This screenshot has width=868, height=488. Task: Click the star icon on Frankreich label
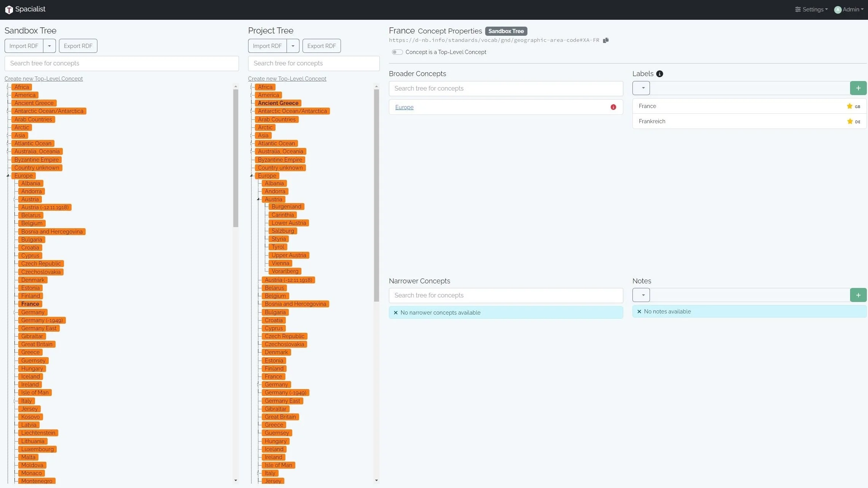pyautogui.click(x=849, y=121)
